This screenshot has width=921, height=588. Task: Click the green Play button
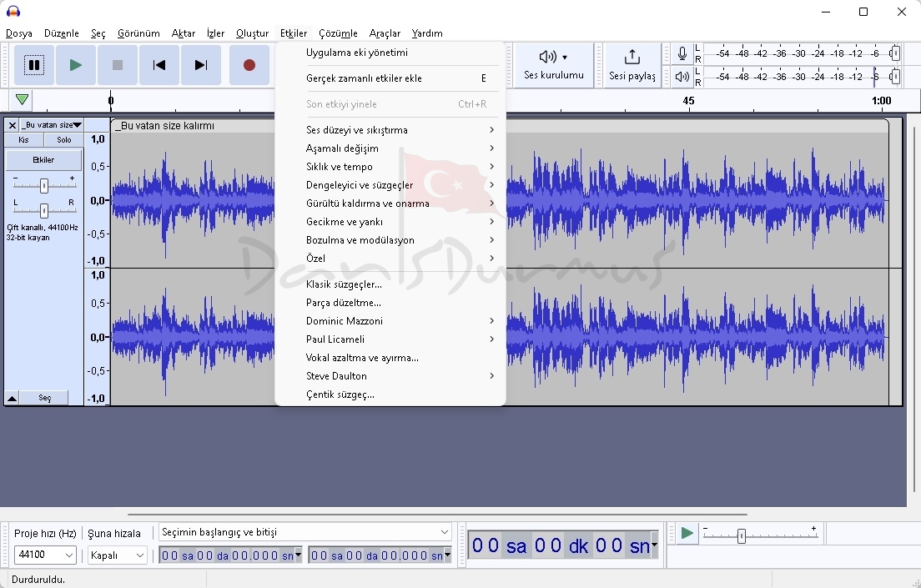pyautogui.click(x=76, y=65)
